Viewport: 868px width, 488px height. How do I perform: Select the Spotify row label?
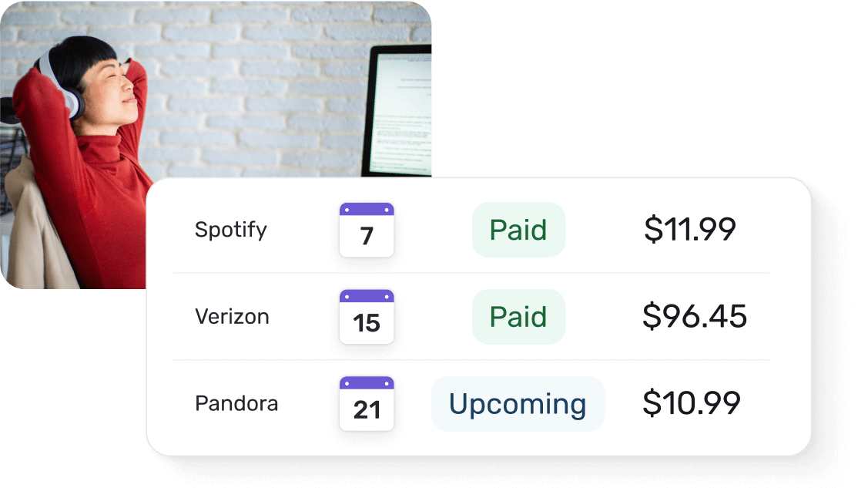tap(231, 229)
